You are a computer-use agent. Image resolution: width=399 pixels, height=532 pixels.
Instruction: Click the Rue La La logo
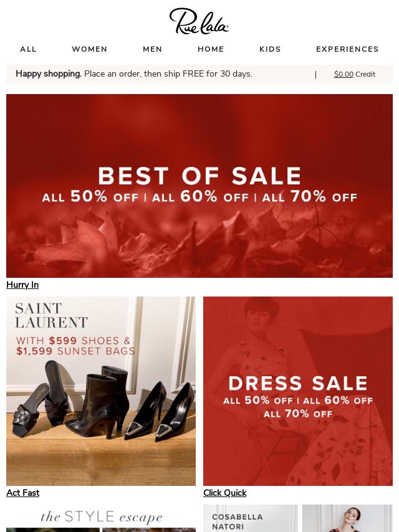click(199, 21)
